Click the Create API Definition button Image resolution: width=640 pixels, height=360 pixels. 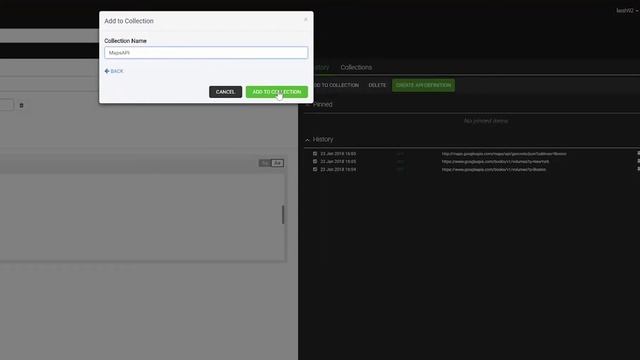pyautogui.click(x=423, y=85)
